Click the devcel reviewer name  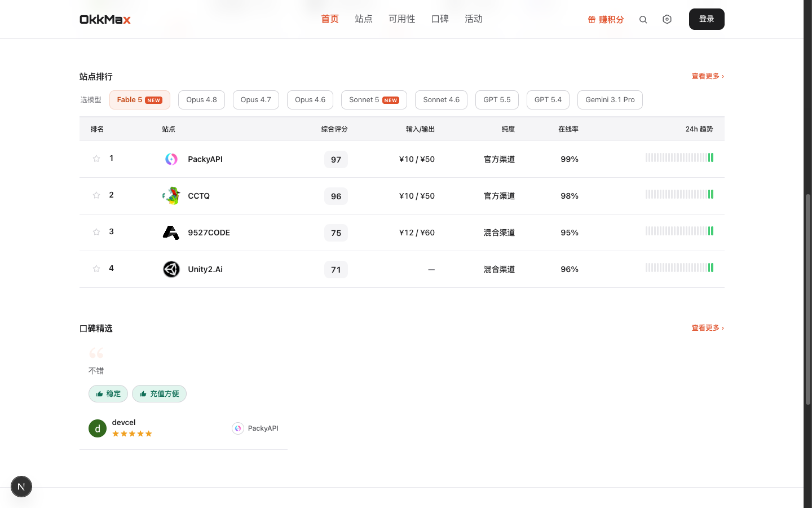coord(123,422)
